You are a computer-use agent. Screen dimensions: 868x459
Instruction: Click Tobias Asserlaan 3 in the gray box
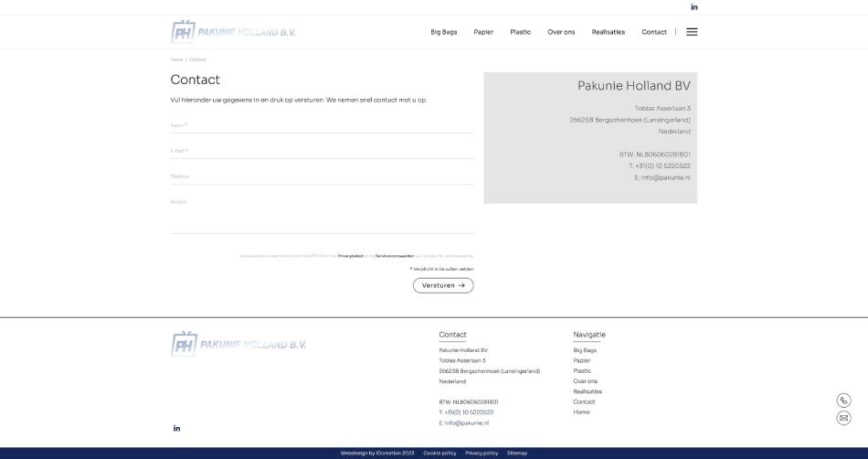[x=662, y=109]
